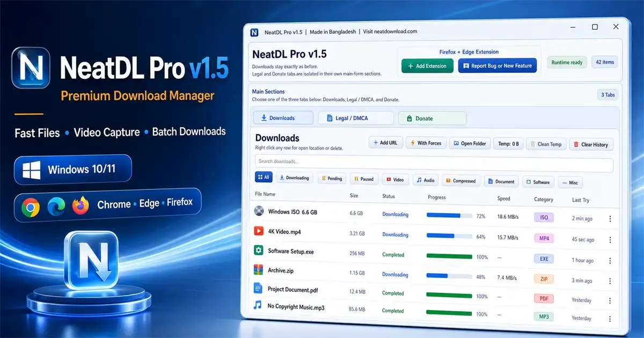Image resolution: width=644 pixels, height=338 pixels.
Task: Sort by the Status column header
Action: pos(389,196)
